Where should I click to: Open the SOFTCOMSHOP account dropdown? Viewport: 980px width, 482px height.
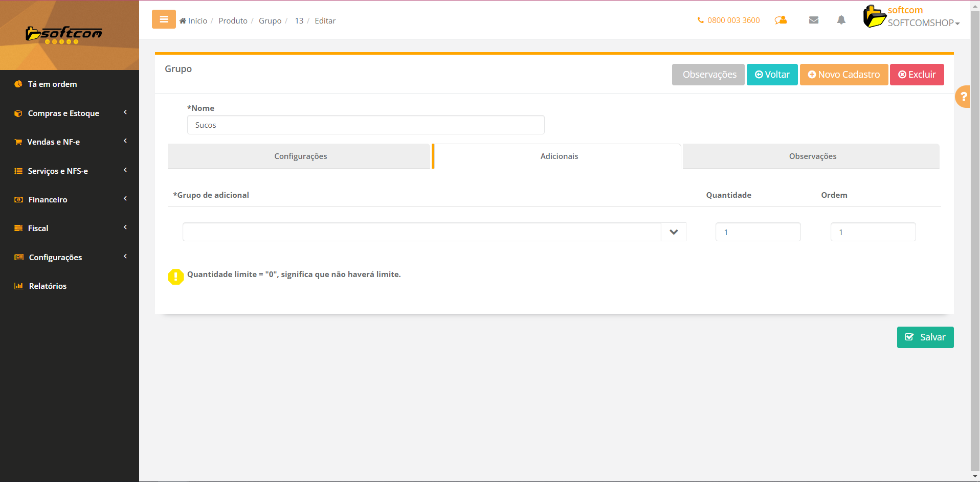click(x=923, y=23)
